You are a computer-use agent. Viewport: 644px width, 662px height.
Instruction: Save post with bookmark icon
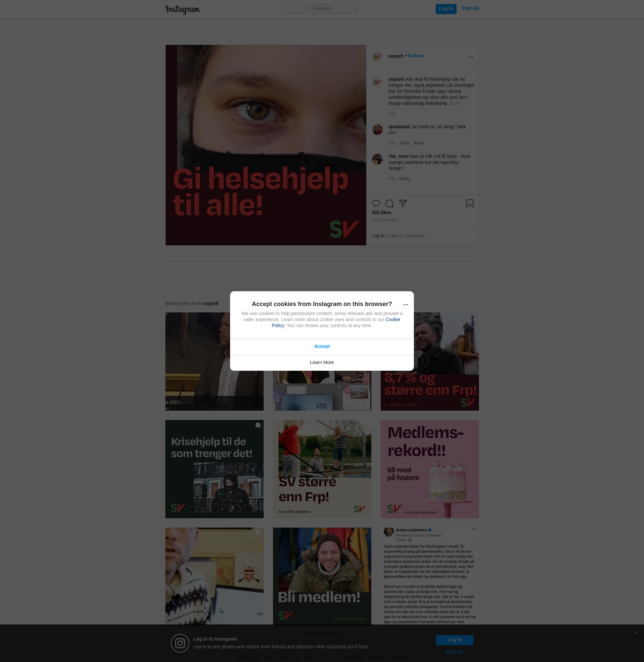470,203
